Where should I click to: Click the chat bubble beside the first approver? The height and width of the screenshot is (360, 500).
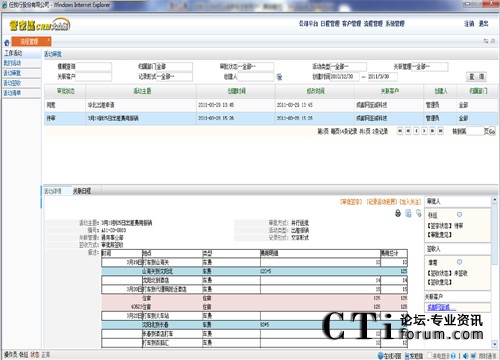coord(459,214)
